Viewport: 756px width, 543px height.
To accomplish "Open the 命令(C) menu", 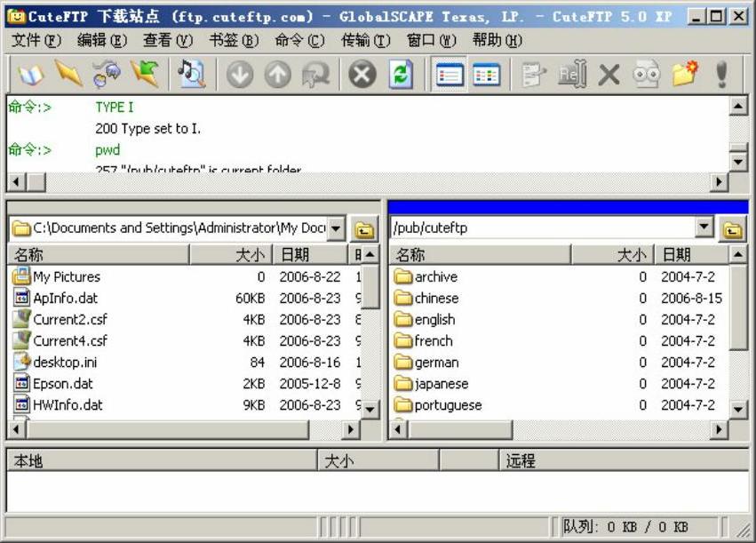I will click(x=300, y=41).
